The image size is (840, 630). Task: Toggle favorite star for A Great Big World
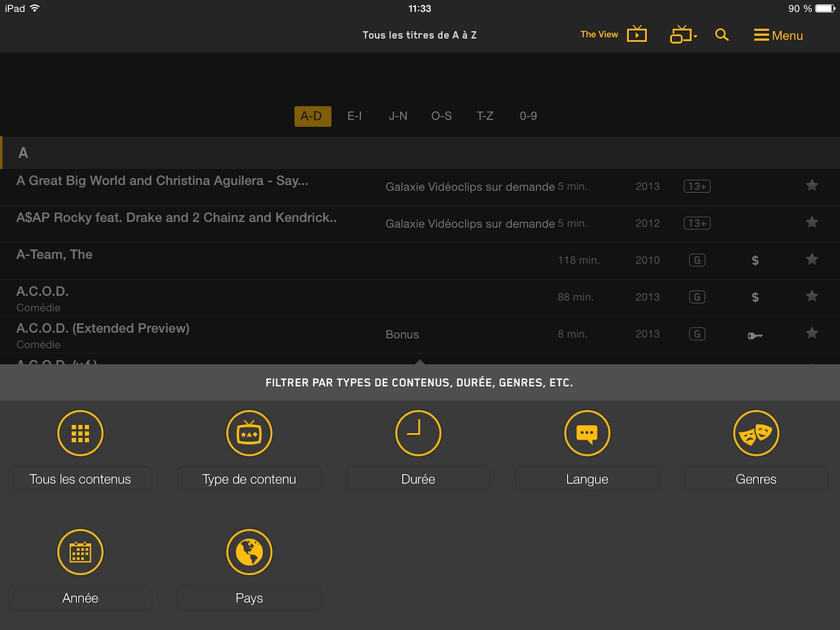(x=811, y=186)
